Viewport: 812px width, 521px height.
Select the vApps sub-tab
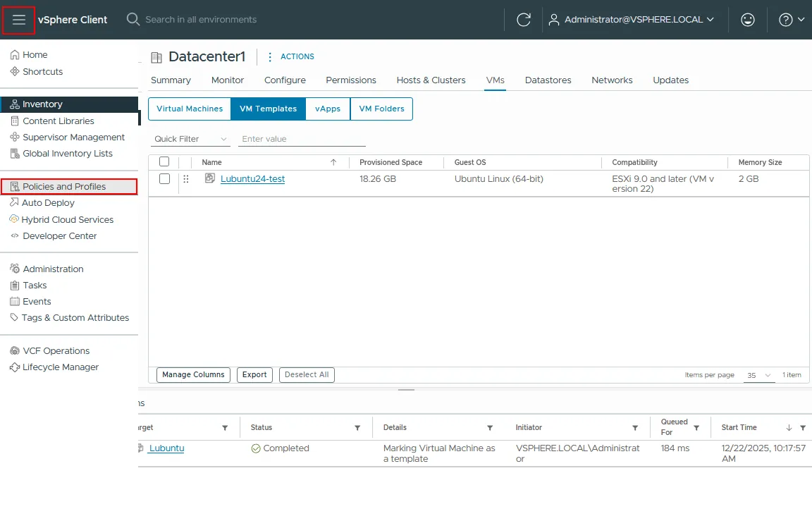[x=328, y=109]
